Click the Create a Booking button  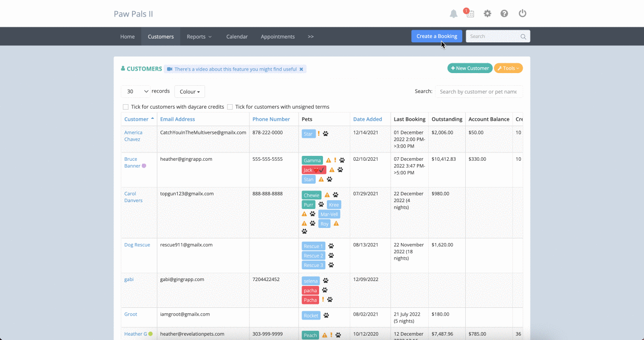pos(436,36)
